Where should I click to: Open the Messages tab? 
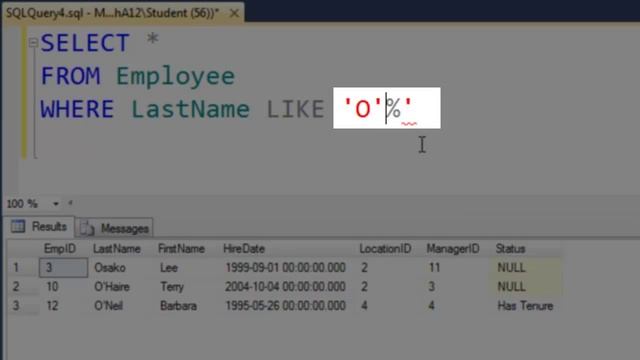click(x=115, y=228)
